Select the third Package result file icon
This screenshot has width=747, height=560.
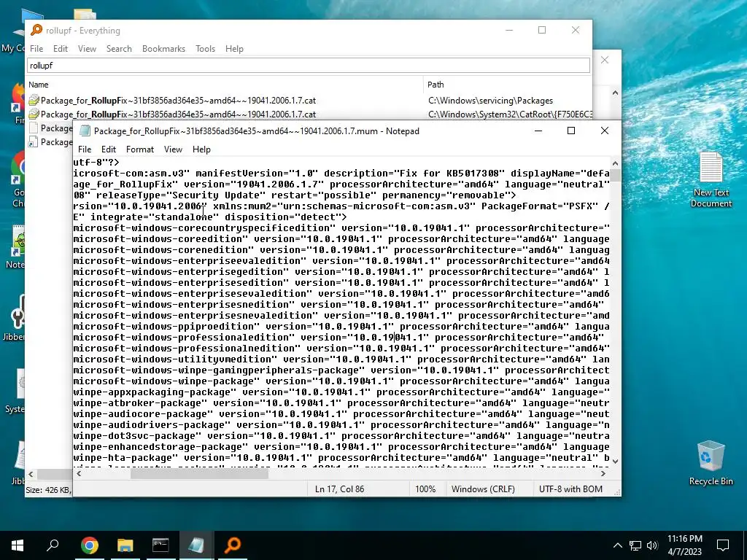(x=34, y=128)
